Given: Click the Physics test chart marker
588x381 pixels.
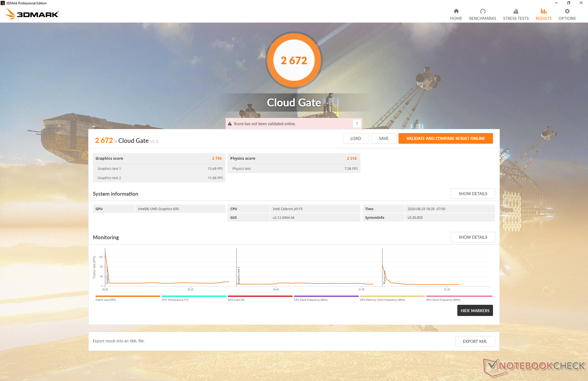Looking at the screenshot, I should point(384,277).
